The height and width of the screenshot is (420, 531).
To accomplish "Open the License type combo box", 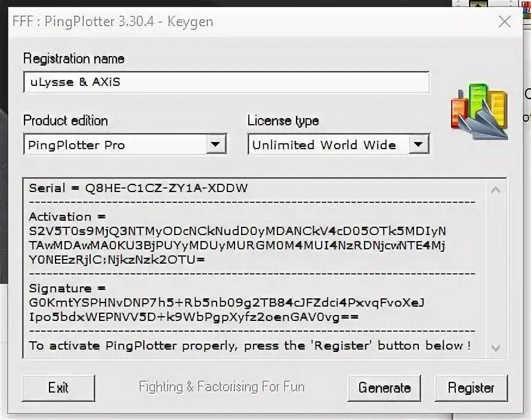I will [338, 144].
